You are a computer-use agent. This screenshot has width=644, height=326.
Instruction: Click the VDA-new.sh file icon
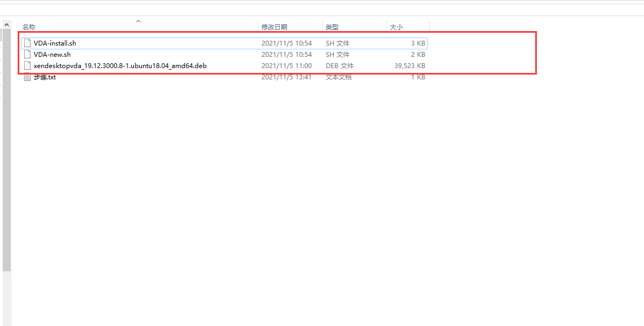coord(27,54)
